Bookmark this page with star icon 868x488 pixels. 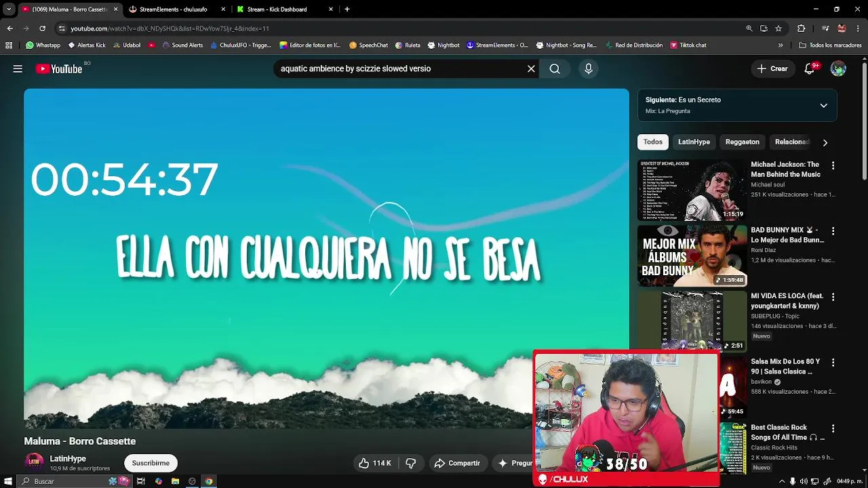click(x=778, y=28)
